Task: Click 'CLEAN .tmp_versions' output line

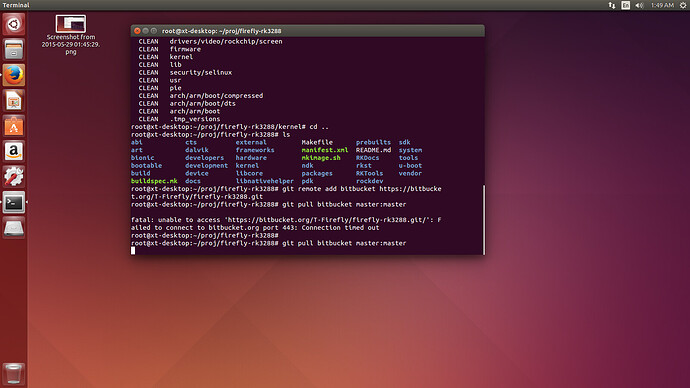Action: [x=179, y=119]
